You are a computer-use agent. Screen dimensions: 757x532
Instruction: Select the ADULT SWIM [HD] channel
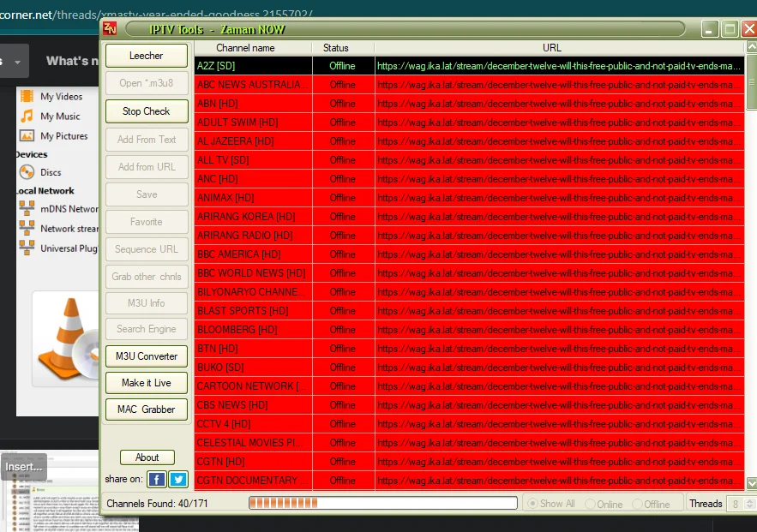pos(469,123)
